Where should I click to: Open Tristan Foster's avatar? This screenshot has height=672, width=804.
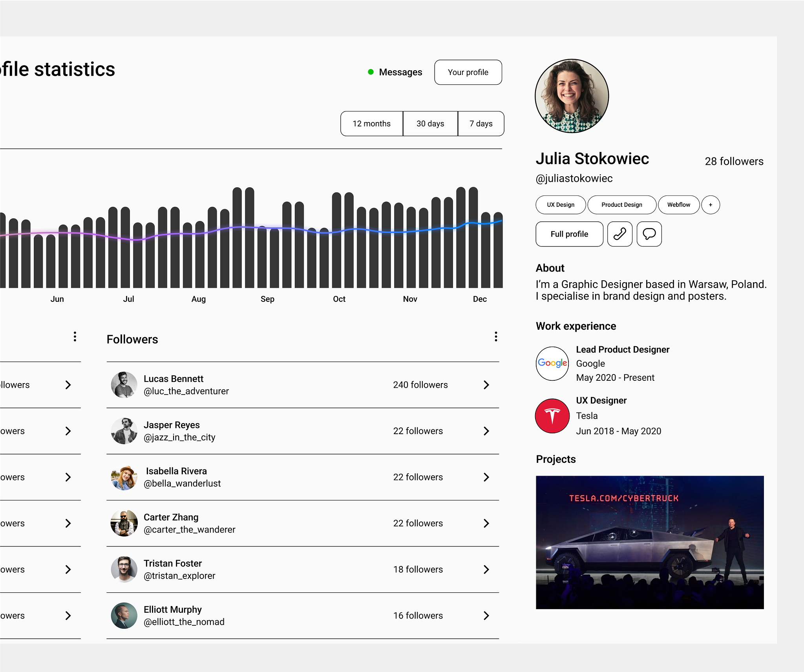[124, 570]
